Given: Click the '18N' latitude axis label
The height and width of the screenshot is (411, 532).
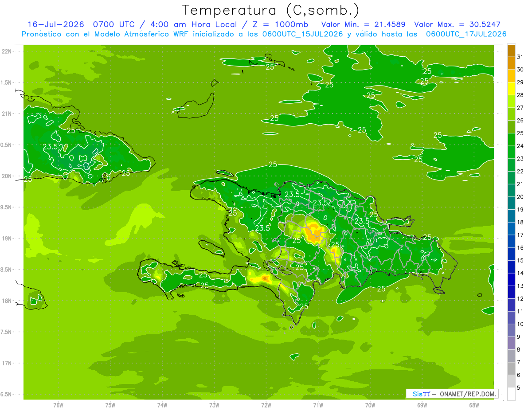Looking at the screenshot, I should click(7, 301).
